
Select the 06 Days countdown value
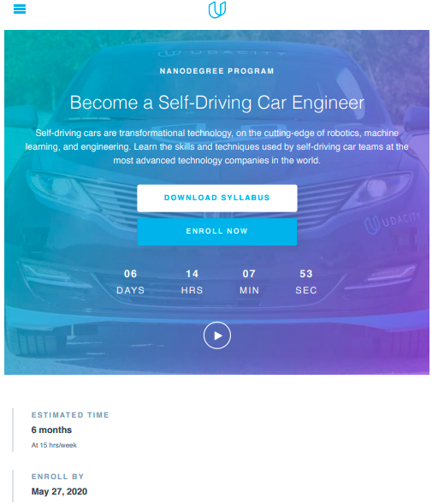130,274
